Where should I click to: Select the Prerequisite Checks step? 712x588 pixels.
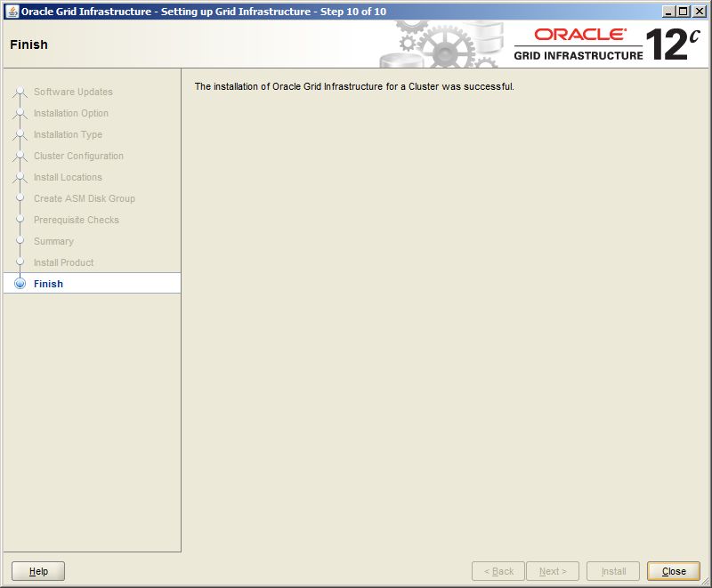coord(77,220)
